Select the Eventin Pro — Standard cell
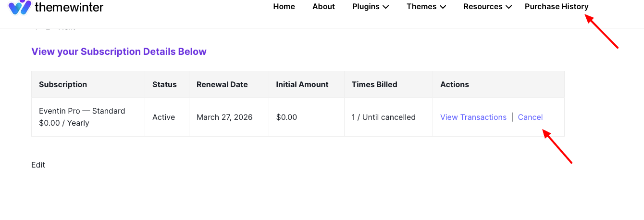 click(88, 117)
